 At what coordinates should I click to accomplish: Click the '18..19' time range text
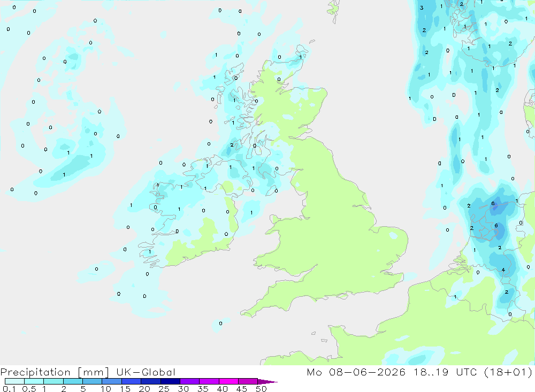point(431,372)
